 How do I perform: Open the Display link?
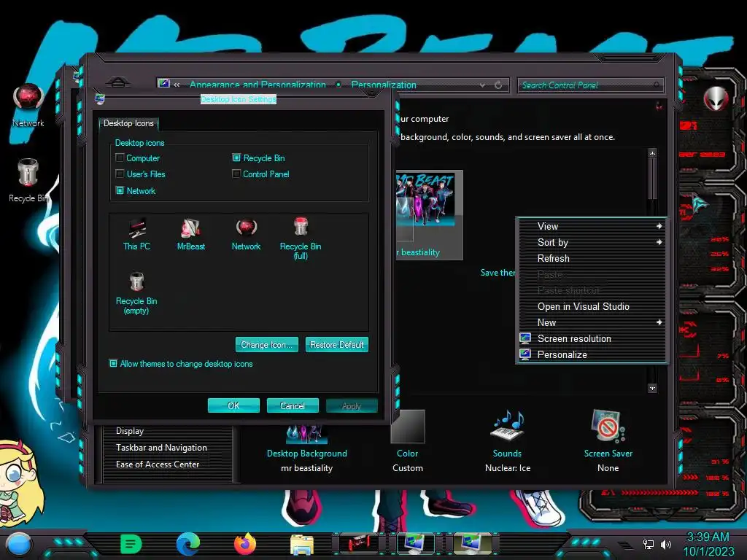point(130,431)
